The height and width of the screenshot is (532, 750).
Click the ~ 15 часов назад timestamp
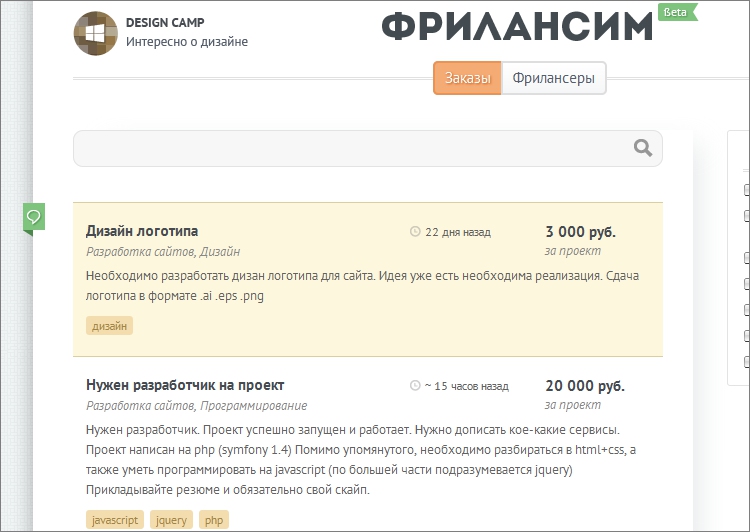tap(466, 386)
